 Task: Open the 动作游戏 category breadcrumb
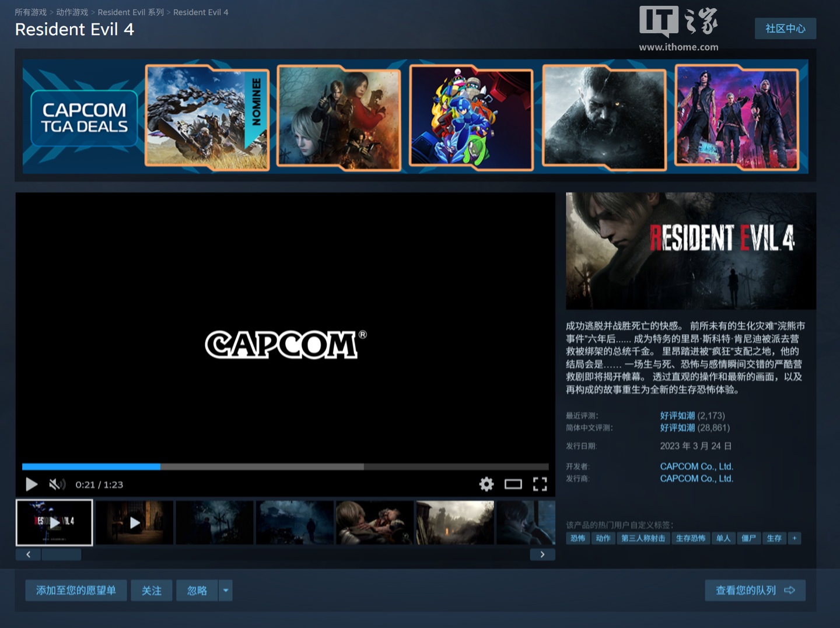click(x=72, y=12)
